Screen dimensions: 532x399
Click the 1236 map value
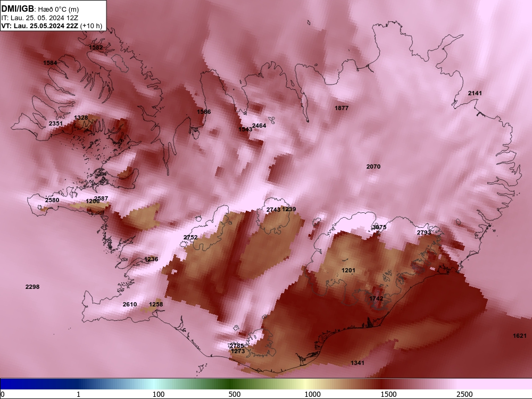[151, 259]
